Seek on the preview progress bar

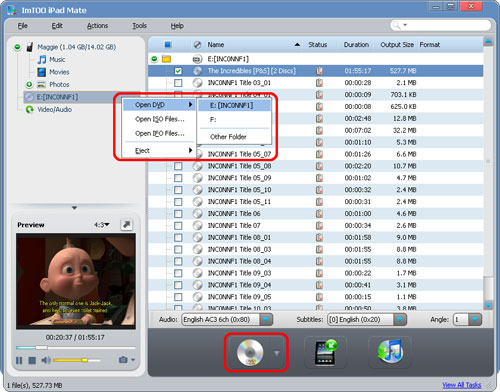click(76, 348)
